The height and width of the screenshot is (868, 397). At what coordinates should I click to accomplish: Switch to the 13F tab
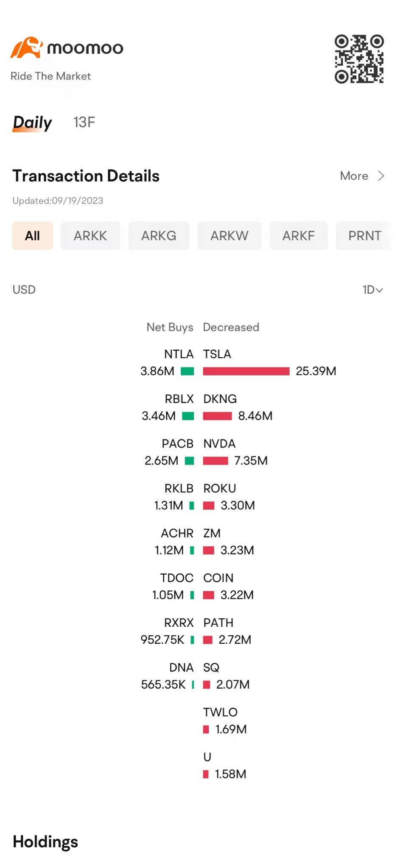click(x=84, y=122)
